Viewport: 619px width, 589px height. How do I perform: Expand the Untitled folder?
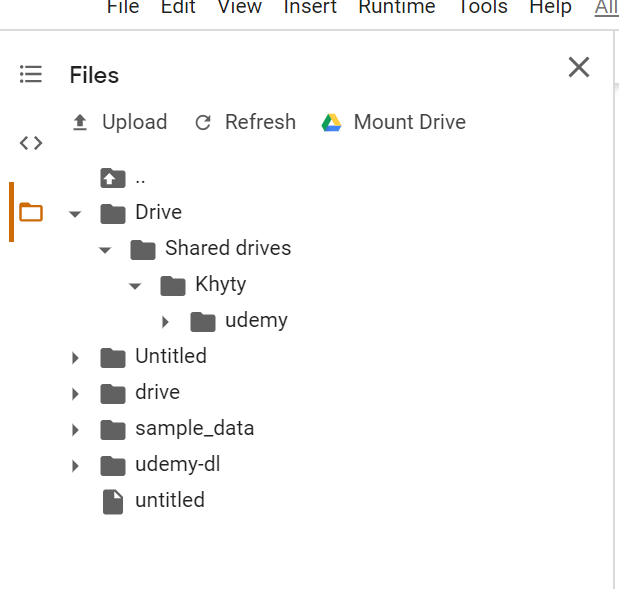click(75, 357)
